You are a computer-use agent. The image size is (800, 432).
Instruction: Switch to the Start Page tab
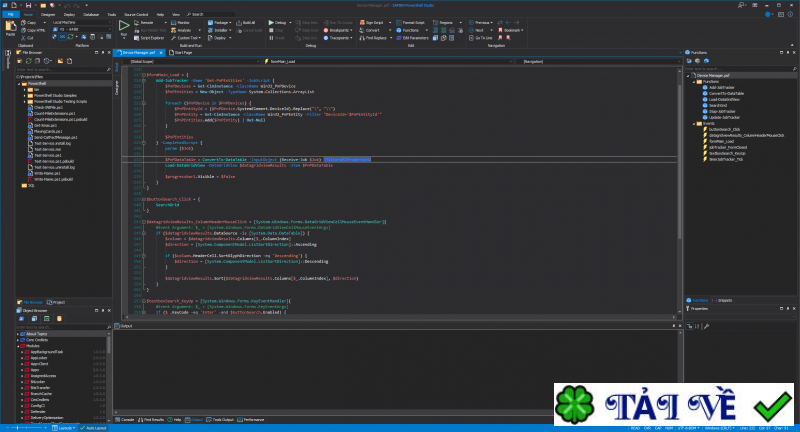(x=183, y=51)
